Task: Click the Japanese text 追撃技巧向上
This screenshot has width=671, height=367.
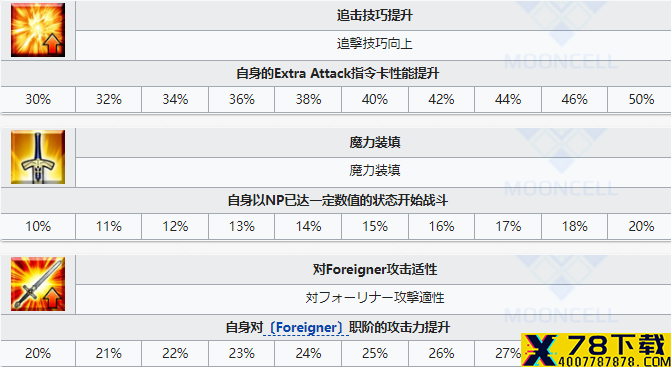Action: [375, 44]
